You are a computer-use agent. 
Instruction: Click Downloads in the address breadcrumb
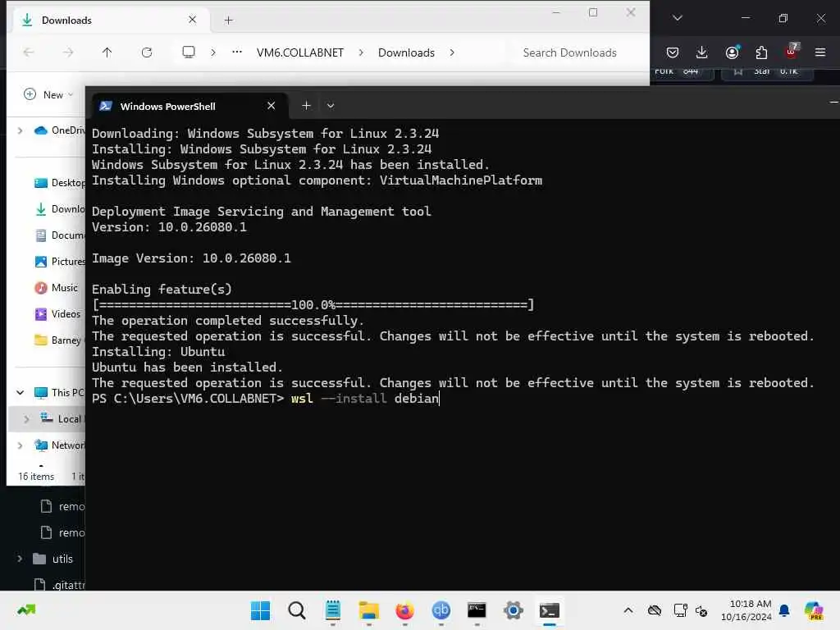[x=406, y=52]
